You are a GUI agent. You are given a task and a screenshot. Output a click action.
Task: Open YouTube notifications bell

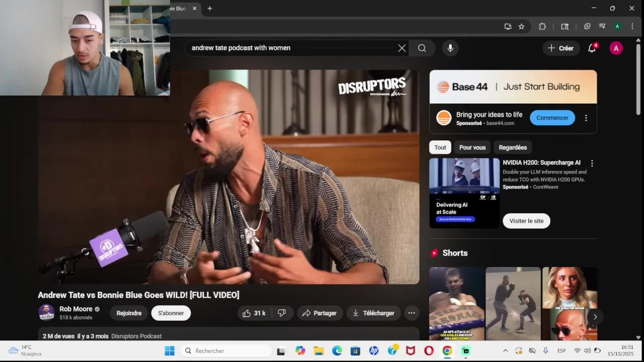coord(592,48)
